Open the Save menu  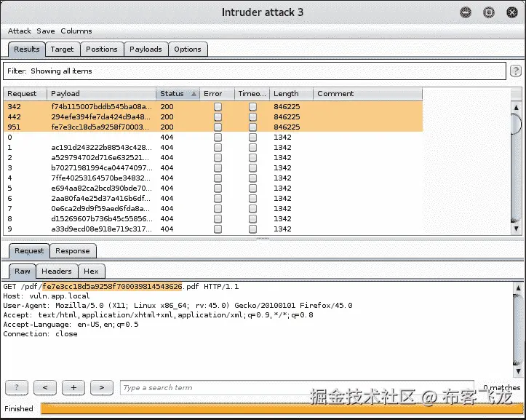(46, 31)
